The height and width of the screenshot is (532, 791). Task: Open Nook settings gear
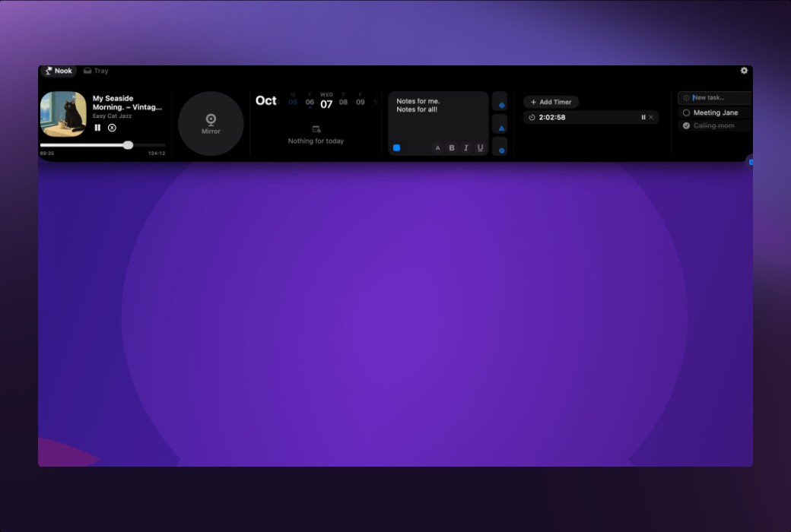pyautogui.click(x=744, y=71)
